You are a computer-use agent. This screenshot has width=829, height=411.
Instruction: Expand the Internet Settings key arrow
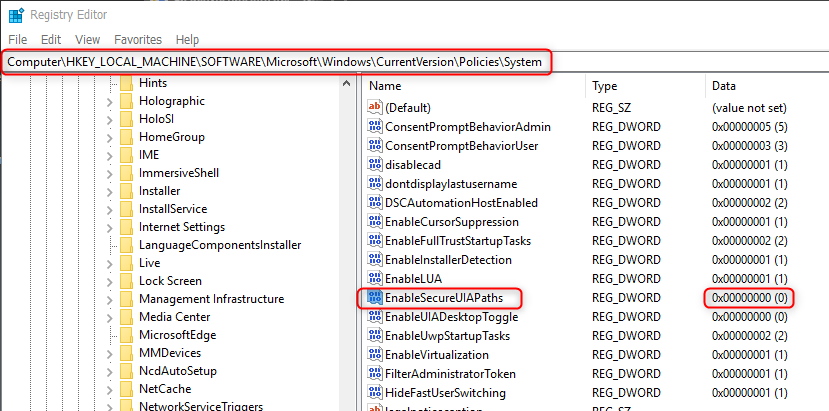(x=110, y=227)
